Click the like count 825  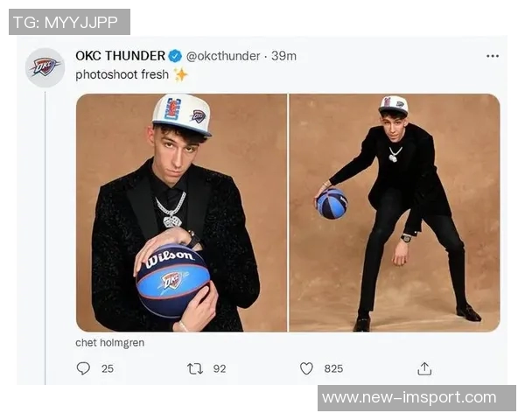(333, 368)
